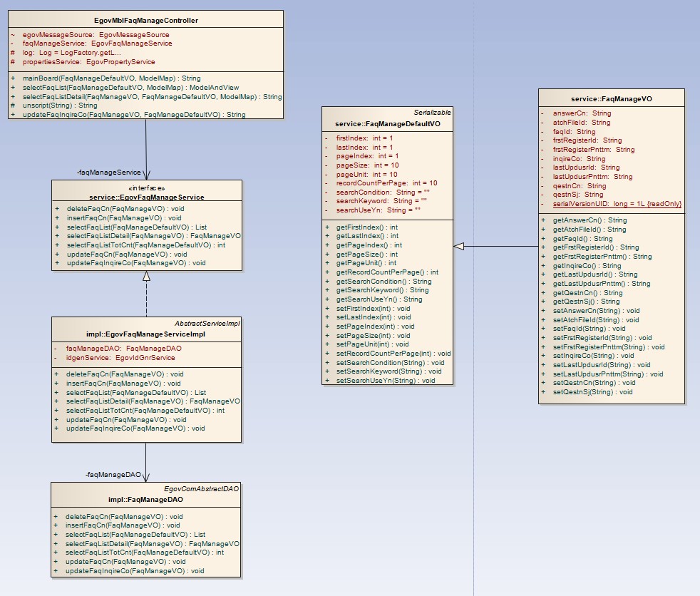Select the «interface» stereotype label
The width and height of the screenshot is (700, 596).
click(x=146, y=188)
